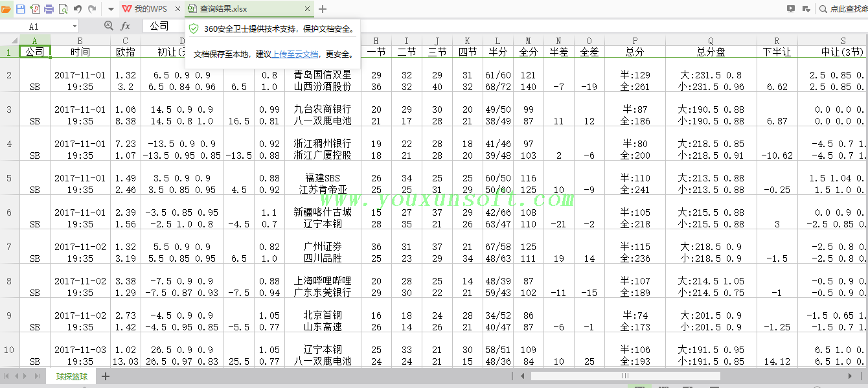Click the zoom magnifier icon beside fx
This screenshot has height=388, width=868.
click(109, 26)
